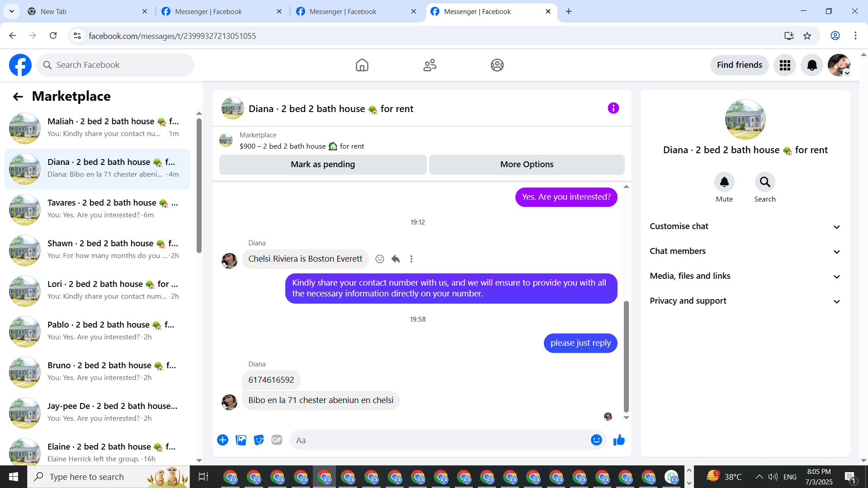
Task: Click the Aa message input field
Action: [x=439, y=440]
